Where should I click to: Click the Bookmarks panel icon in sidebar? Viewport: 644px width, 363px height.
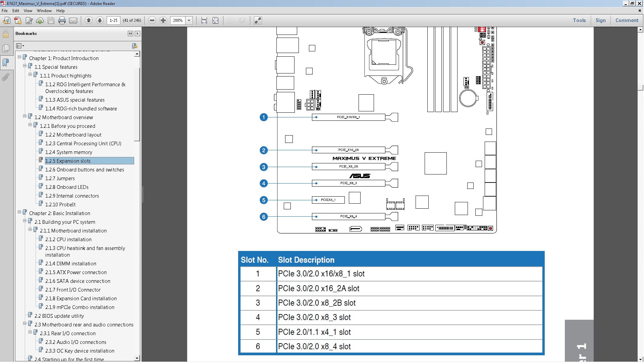(x=6, y=63)
